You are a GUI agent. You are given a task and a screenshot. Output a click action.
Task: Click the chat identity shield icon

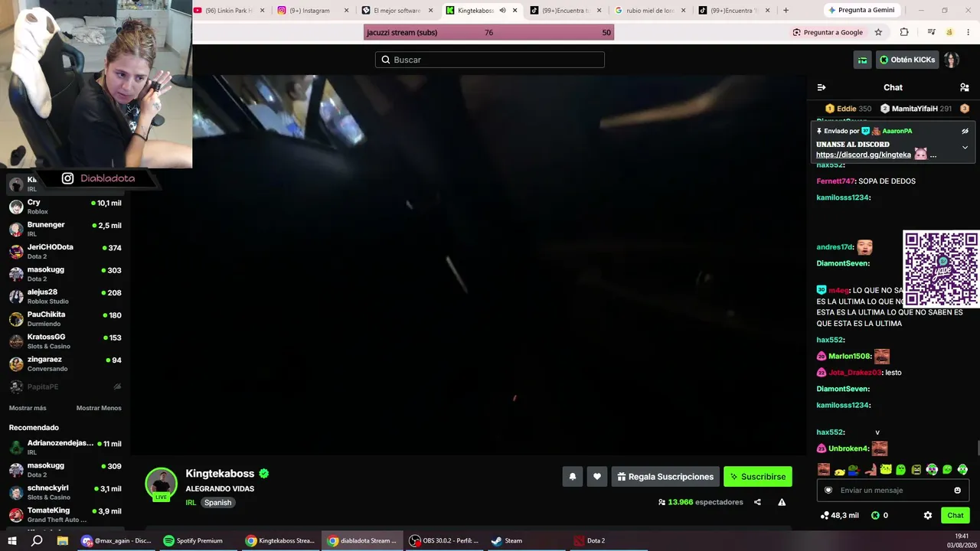[828, 491]
